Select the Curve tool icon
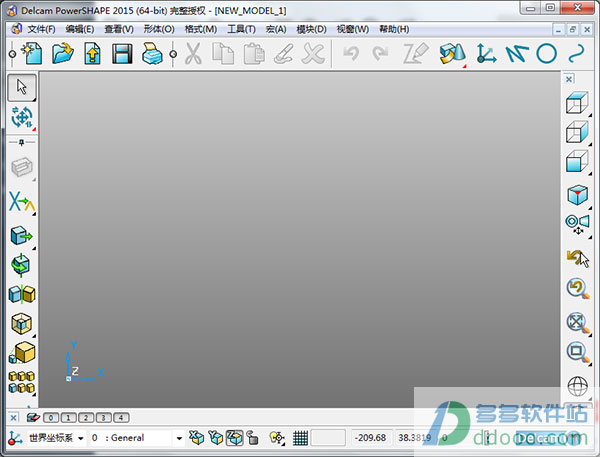 point(576,54)
